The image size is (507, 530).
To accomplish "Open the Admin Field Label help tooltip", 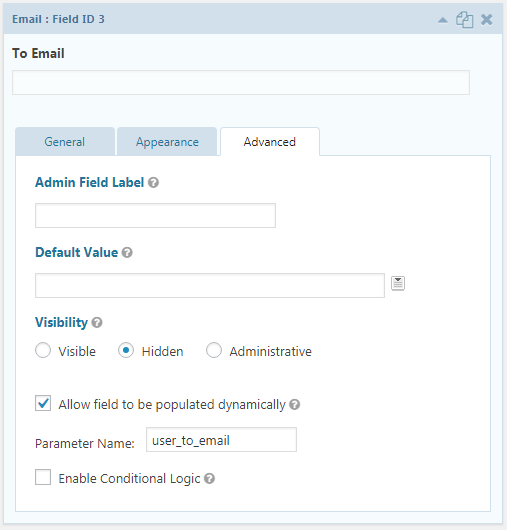I will coord(153,183).
